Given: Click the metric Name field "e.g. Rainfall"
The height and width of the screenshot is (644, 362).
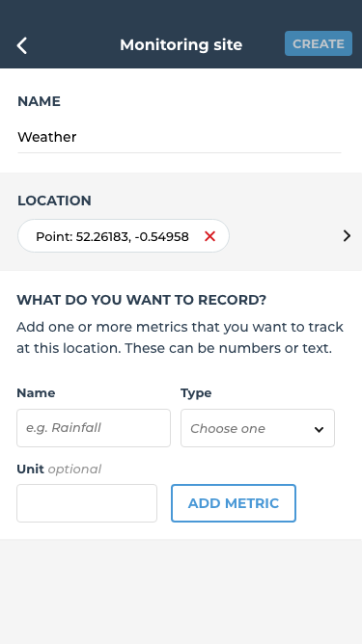Looking at the screenshot, I should 94,428.
